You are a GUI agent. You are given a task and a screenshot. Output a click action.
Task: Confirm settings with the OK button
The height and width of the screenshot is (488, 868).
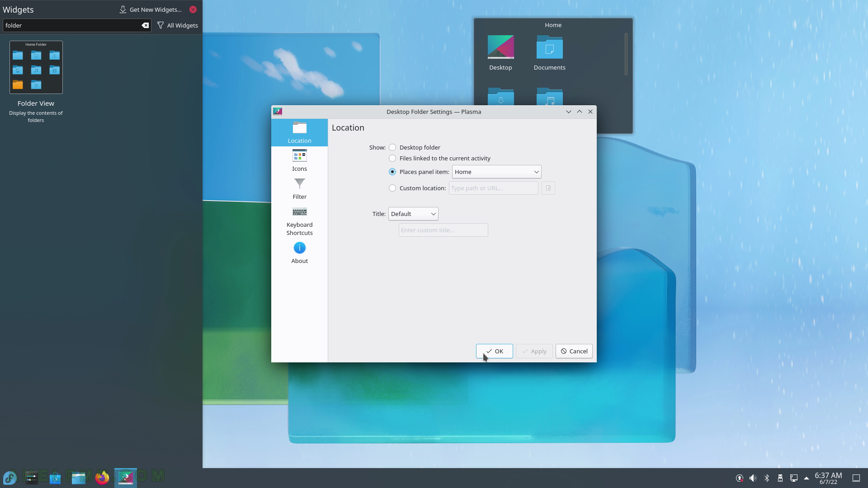point(494,351)
